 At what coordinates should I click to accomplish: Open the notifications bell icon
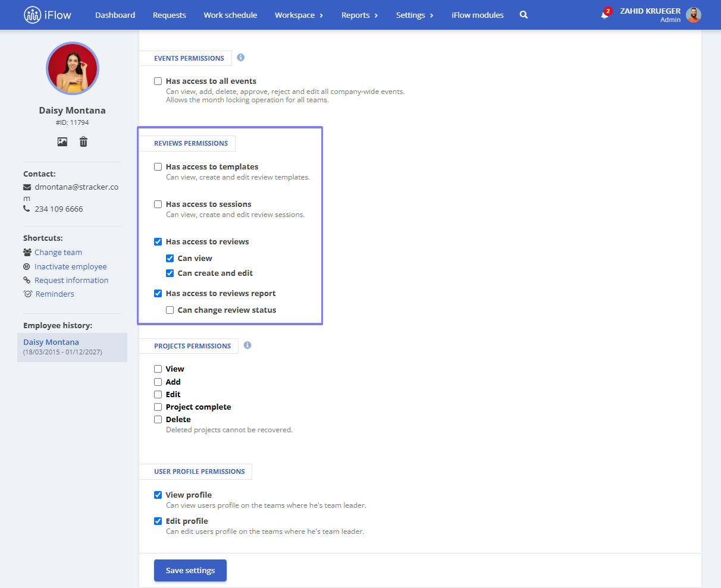click(x=605, y=14)
